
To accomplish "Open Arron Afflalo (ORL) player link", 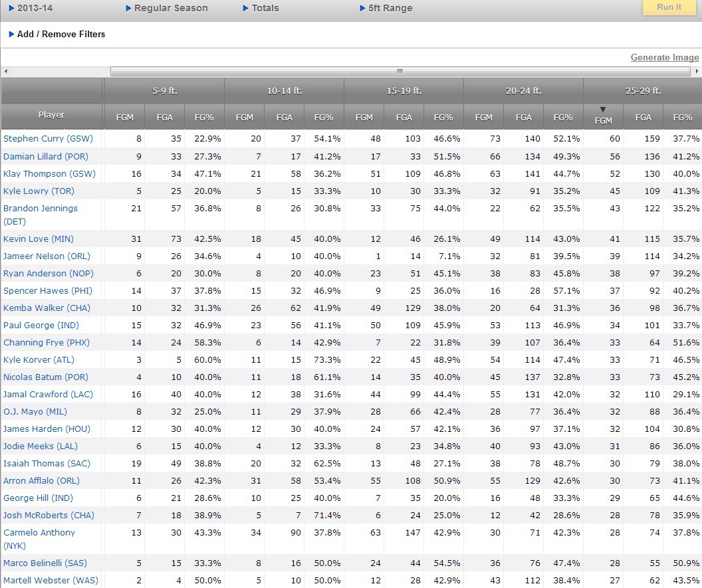I will coord(41,480).
